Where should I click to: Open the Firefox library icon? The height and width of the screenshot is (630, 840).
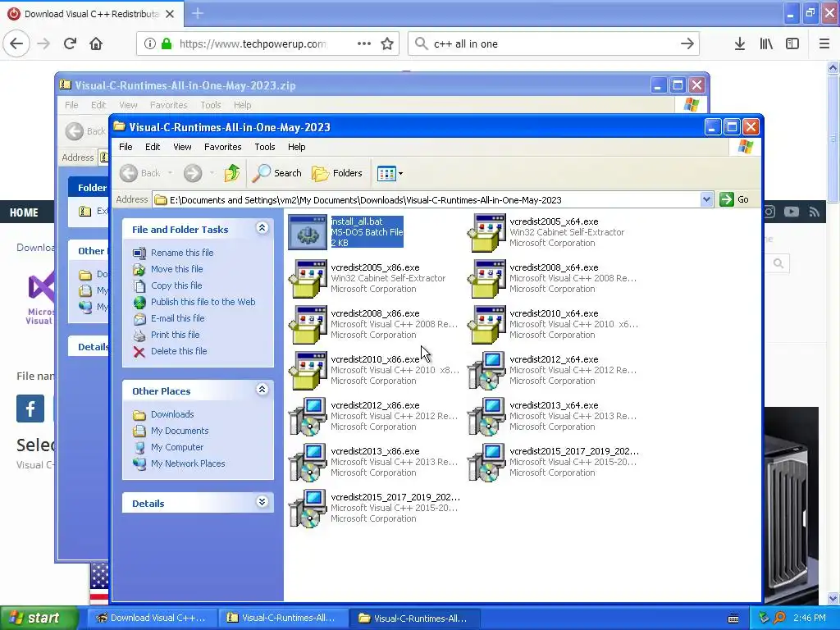pyautogui.click(x=766, y=43)
